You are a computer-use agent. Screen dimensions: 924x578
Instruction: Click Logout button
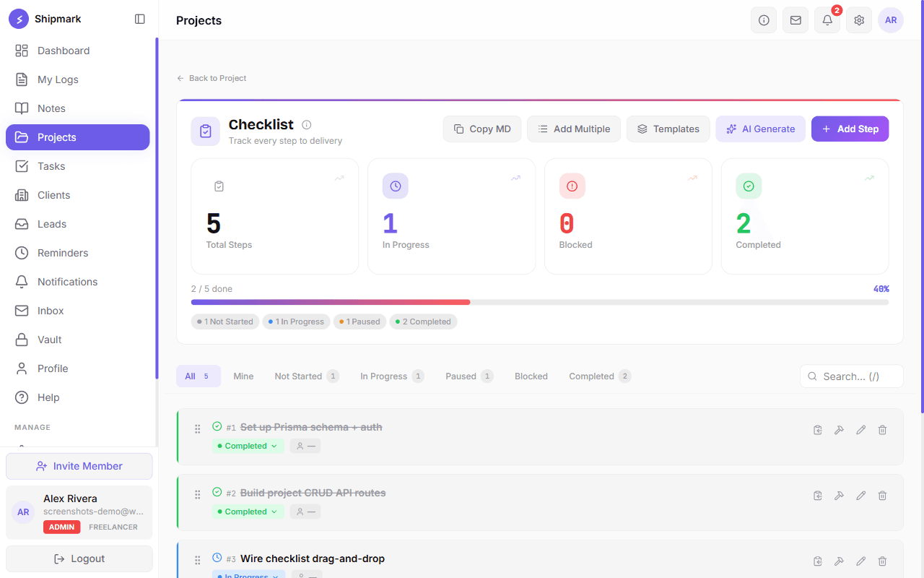coord(79,558)
